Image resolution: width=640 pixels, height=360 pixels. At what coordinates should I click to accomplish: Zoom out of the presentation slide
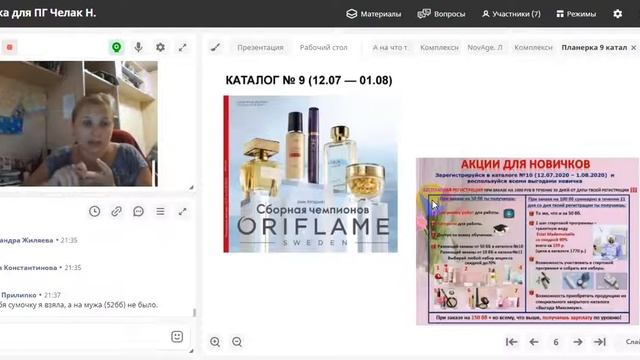pyautogui.click(x=237, y=342)
